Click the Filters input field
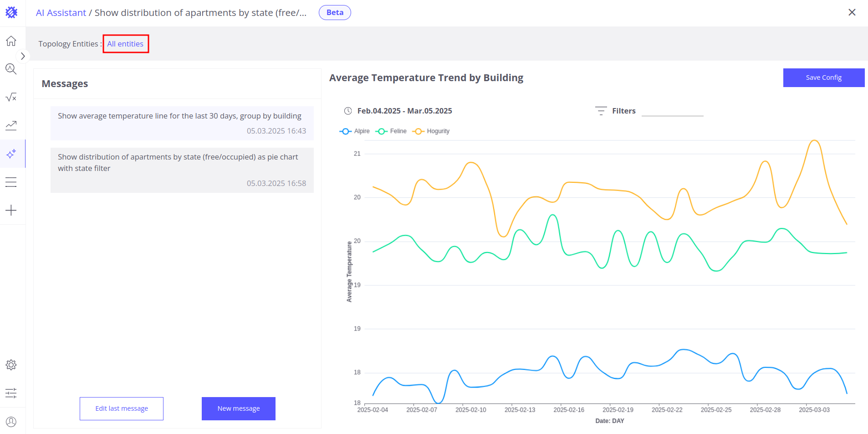Screen dimensions: 868x434 pyautogui.click(x=672, y=111)
